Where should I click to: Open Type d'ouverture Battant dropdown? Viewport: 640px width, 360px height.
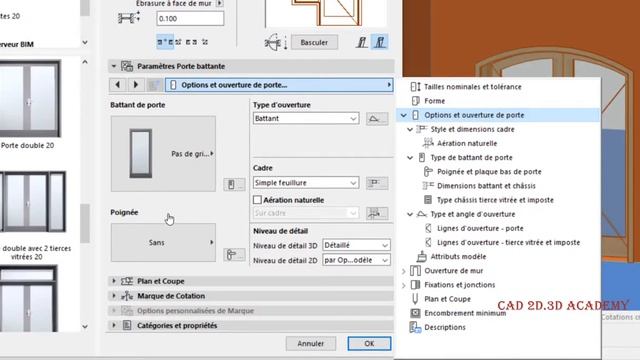coord(306,118)
